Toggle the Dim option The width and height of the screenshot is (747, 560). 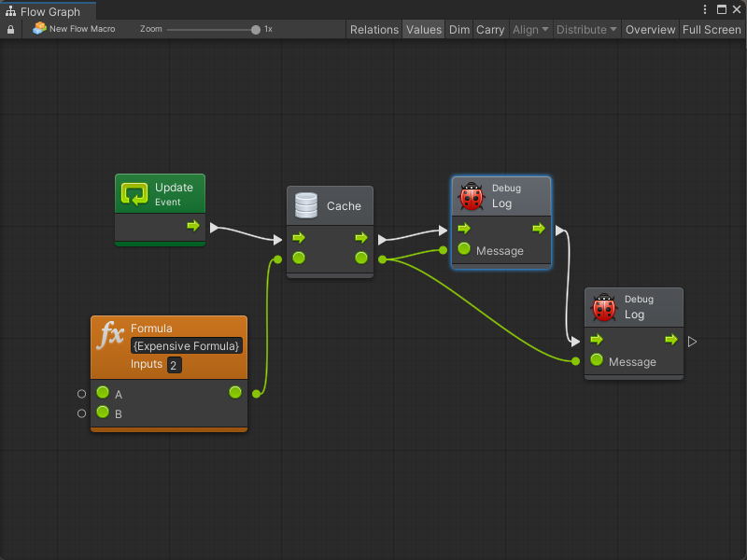click(459, 29)
